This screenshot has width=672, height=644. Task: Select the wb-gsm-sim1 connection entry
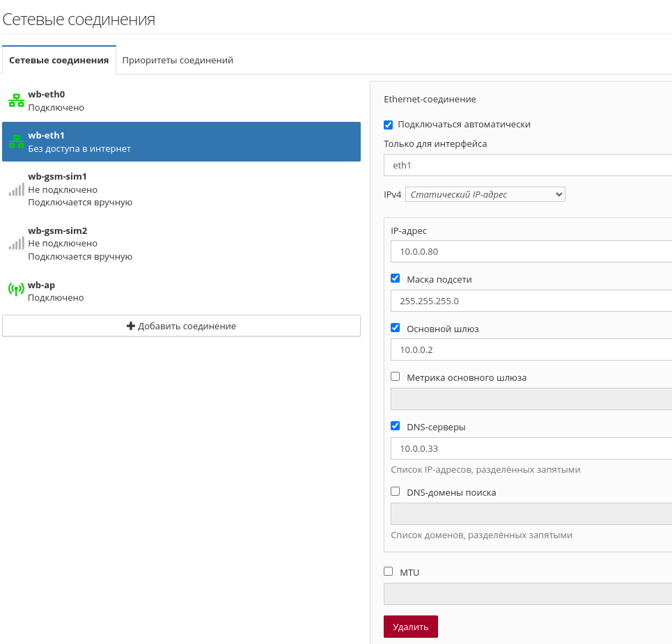181,189
